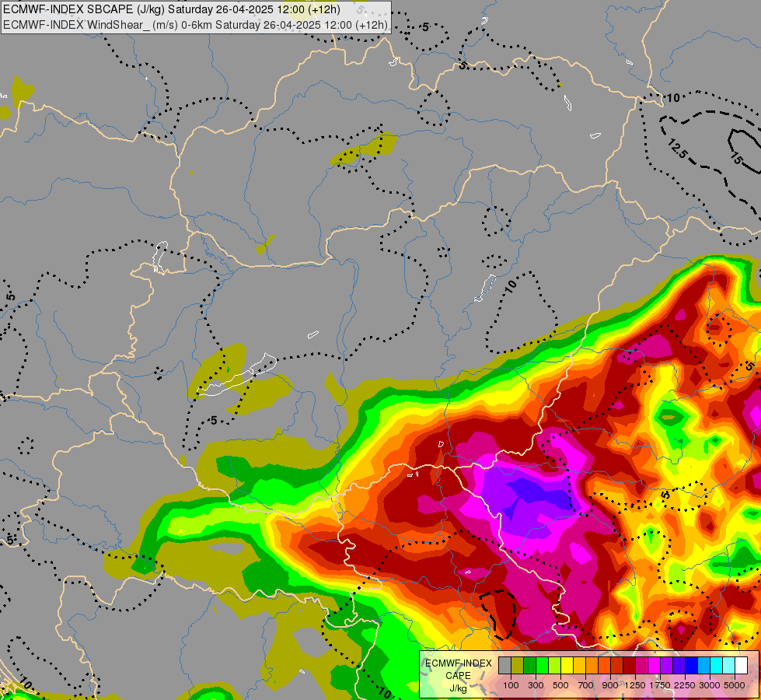Select the pink-magenta legend swatch after 1250
761x700 pixels.
641,666
